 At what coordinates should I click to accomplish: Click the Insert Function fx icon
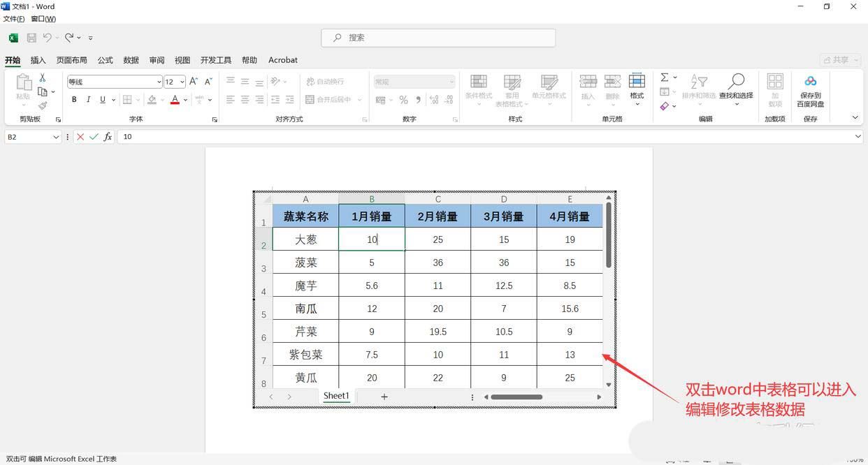pyautogui.click(x=108, y=137)
